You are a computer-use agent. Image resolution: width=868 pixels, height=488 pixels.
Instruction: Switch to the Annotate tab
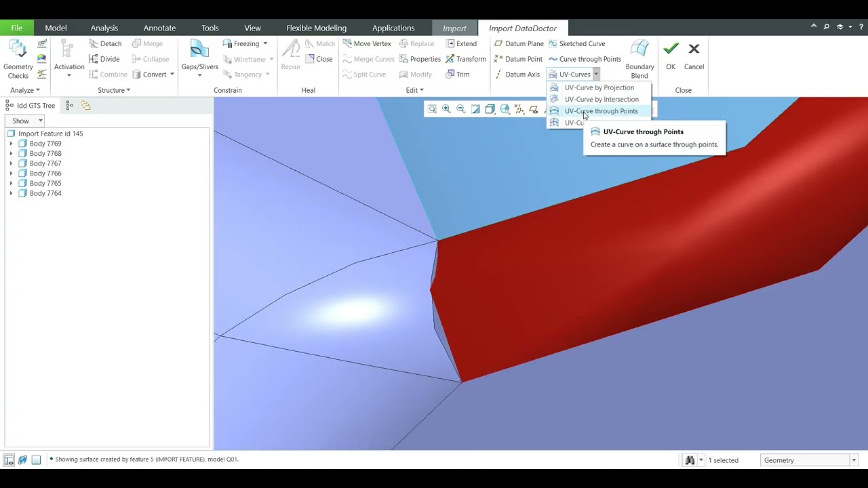click(x=159, y=28)
